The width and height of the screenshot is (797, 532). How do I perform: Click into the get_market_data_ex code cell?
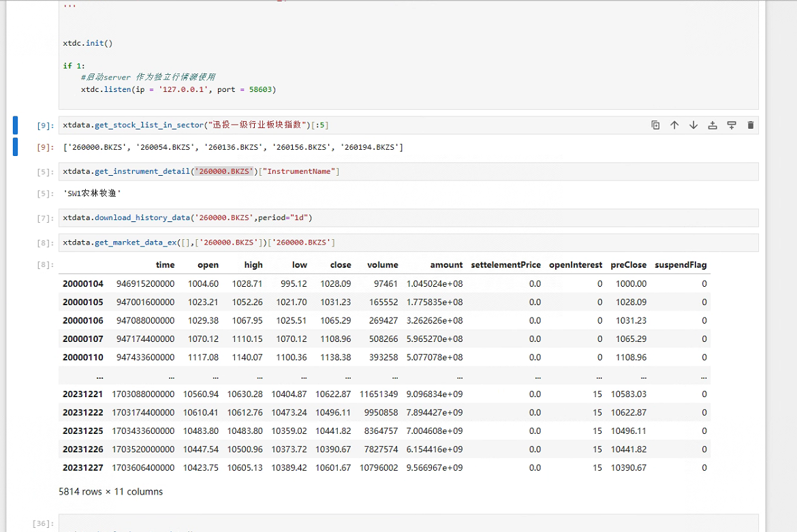[409, 242]
